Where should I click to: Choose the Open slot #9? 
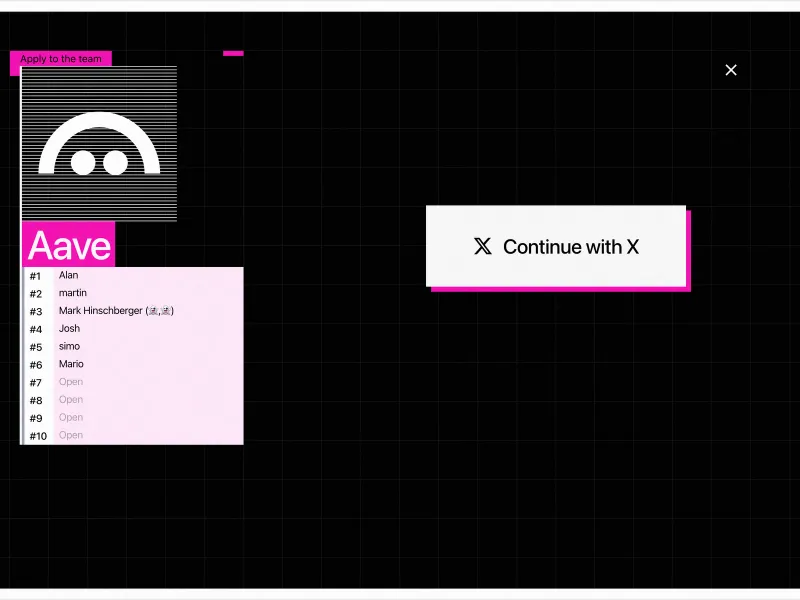[71, 418]
